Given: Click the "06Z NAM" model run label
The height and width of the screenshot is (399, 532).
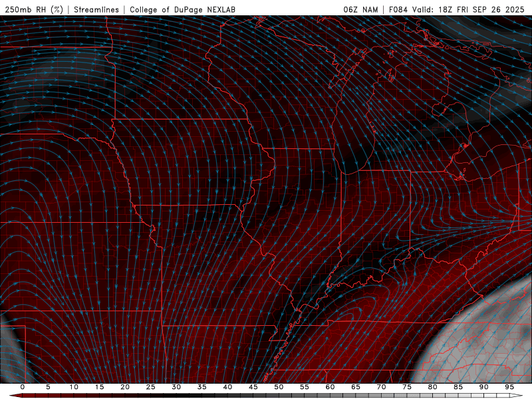Looking at the screenshot, I should [x=360, y=9].
